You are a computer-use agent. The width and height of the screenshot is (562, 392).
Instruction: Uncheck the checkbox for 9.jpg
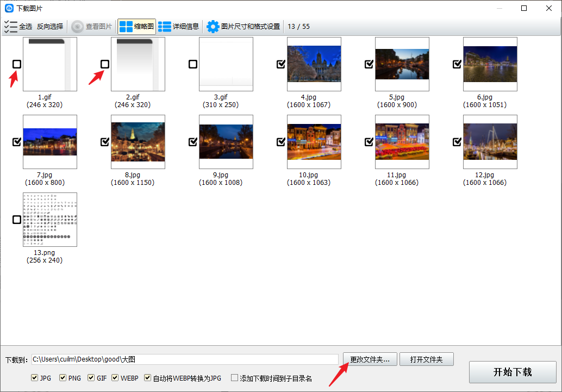(193, 142)
